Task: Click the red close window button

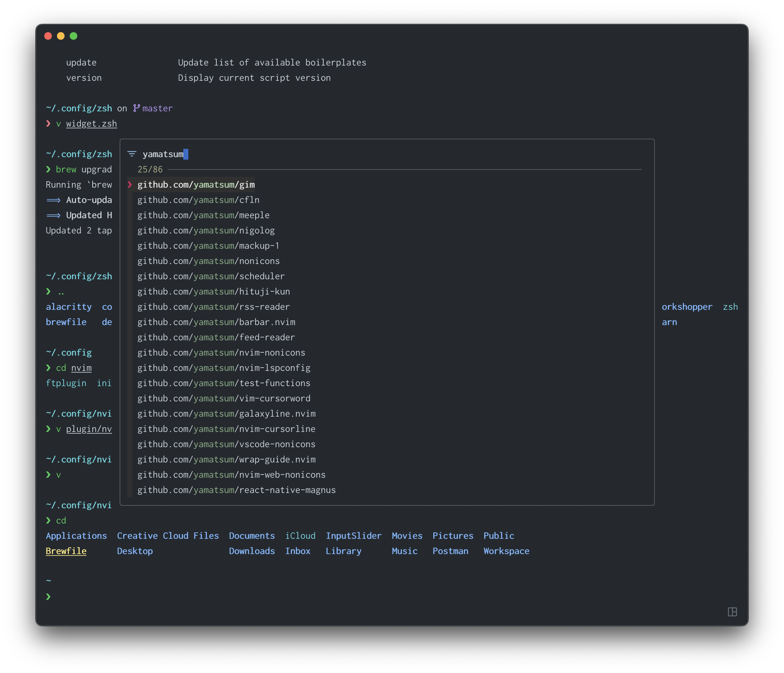Action: [x=48, y=36]
